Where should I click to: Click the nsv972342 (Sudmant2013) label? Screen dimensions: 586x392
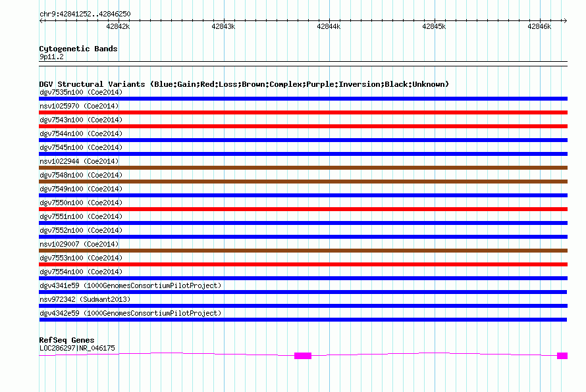(x=85, y=299)
